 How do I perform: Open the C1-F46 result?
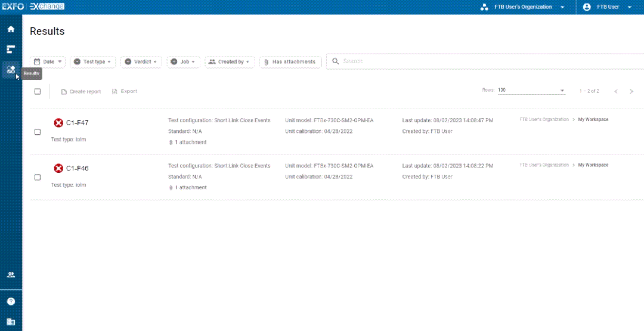77,168
